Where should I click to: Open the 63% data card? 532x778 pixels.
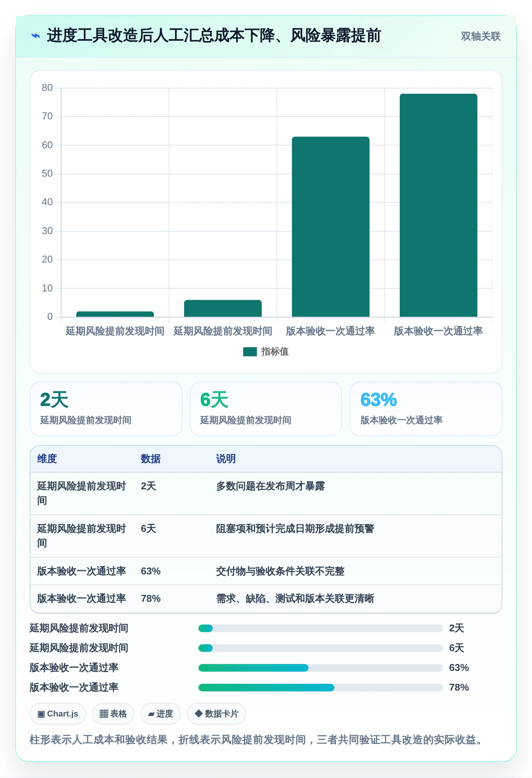click(x=426, y=409)
